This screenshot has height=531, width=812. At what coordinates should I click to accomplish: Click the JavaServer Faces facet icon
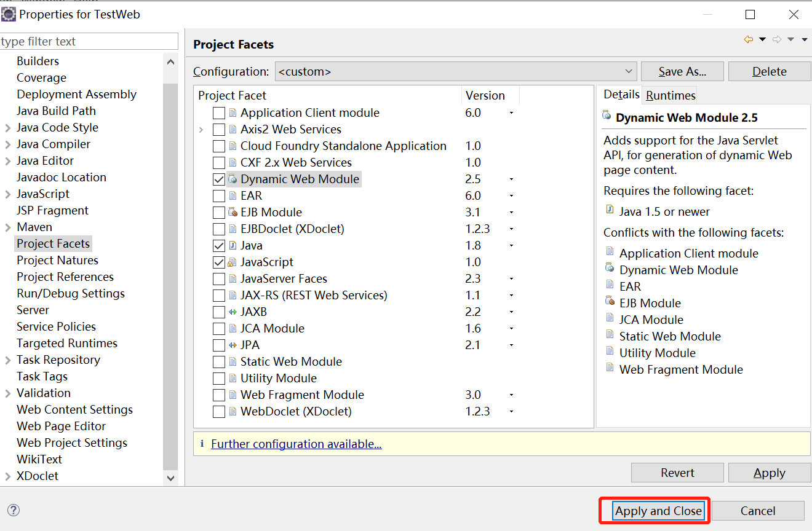click(x=233, y=279)
